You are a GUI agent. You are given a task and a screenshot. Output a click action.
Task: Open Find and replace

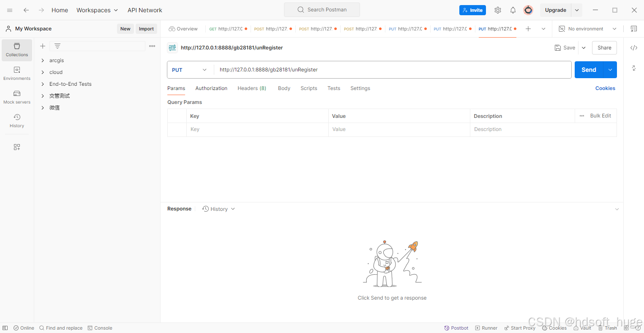tap(61, 328)
